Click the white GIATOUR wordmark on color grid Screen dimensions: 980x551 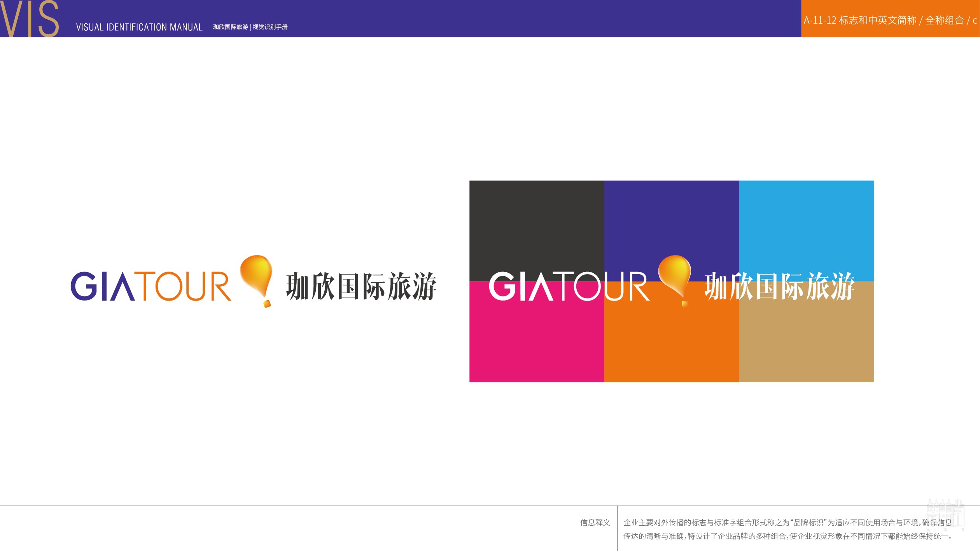point(569,287)
